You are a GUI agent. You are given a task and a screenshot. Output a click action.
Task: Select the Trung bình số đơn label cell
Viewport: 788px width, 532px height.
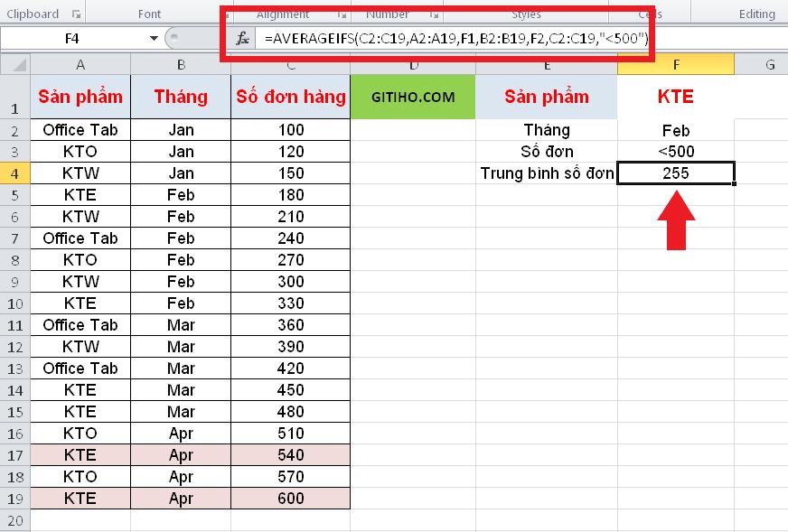click(x=547, y=173)
